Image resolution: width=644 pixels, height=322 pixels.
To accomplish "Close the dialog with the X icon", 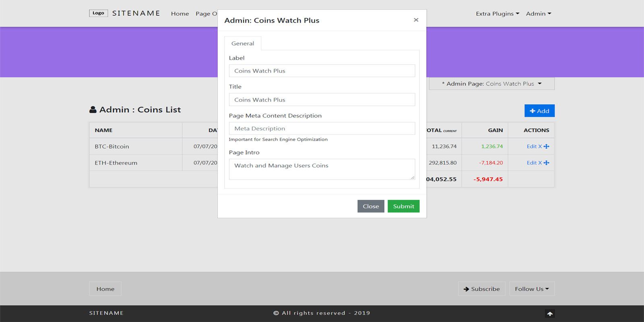I will point(416,20).
